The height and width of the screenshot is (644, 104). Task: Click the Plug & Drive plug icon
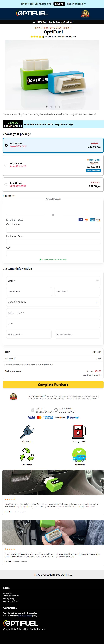27,431
